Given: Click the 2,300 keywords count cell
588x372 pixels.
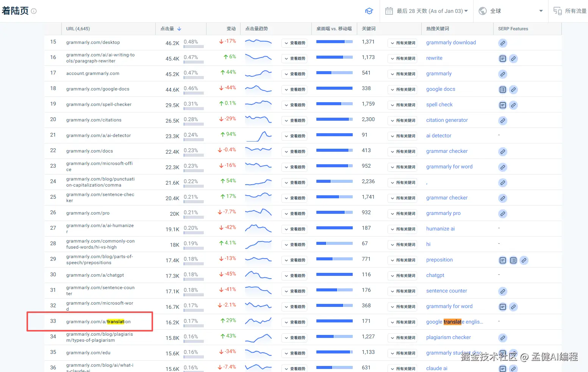Looking at the screenshot, I should (x=368, y=119).
